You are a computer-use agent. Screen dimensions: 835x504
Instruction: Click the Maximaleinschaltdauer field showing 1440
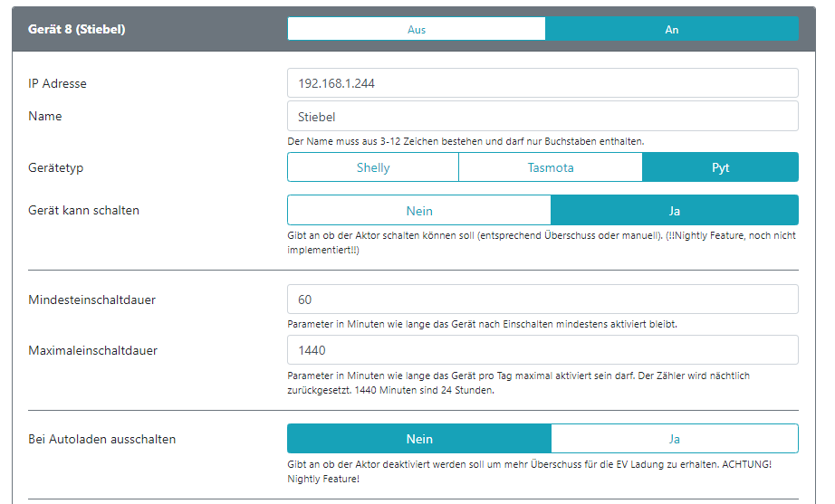pyautogui.click(x=542, y=350)
